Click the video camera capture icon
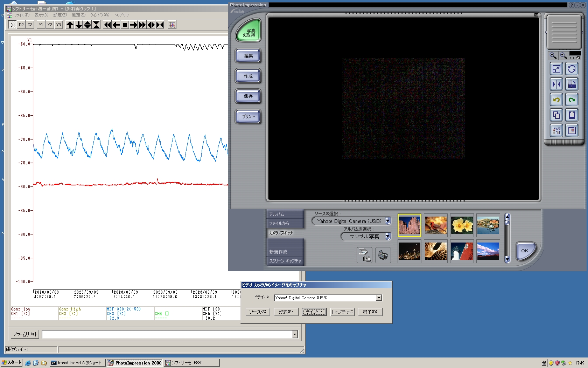588x368 pixels. point(383,255)
